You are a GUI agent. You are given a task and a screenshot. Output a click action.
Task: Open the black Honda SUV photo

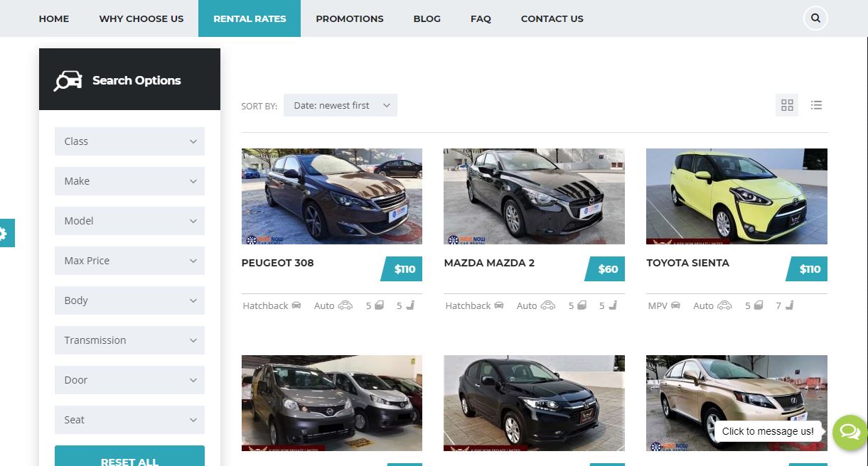click(x=534, y=403)
